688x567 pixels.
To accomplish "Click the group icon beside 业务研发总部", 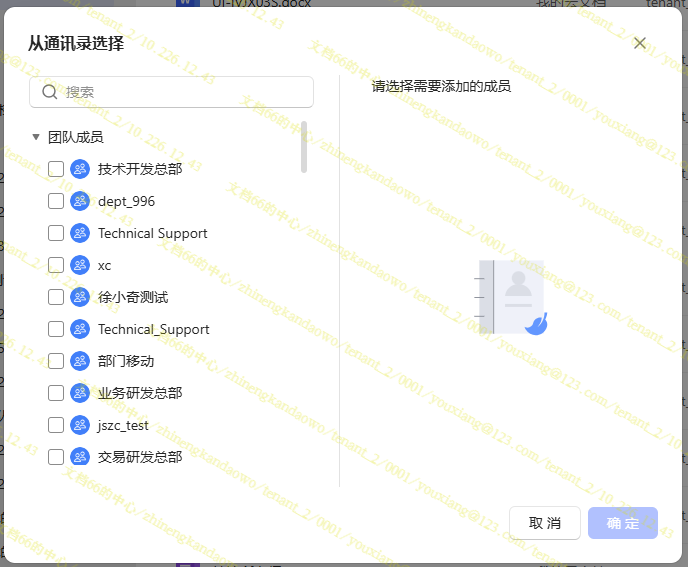I will click(x=80, y=393).
